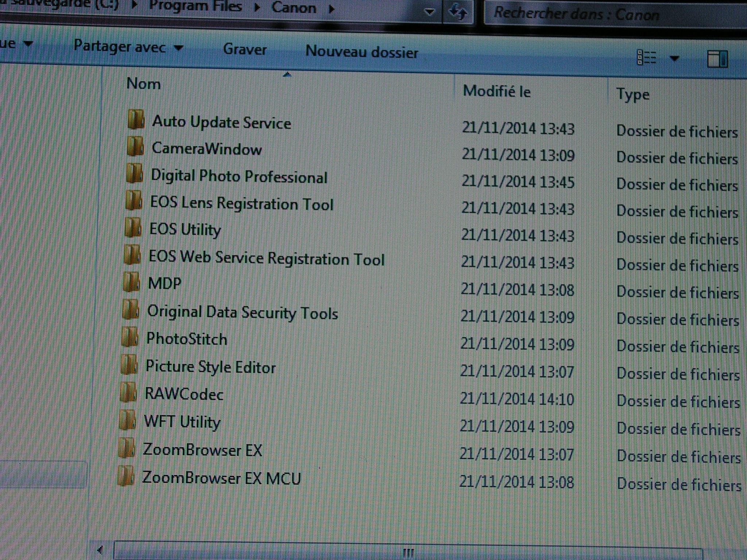Sort by the Modifié le column header

[x=496, y=91]
